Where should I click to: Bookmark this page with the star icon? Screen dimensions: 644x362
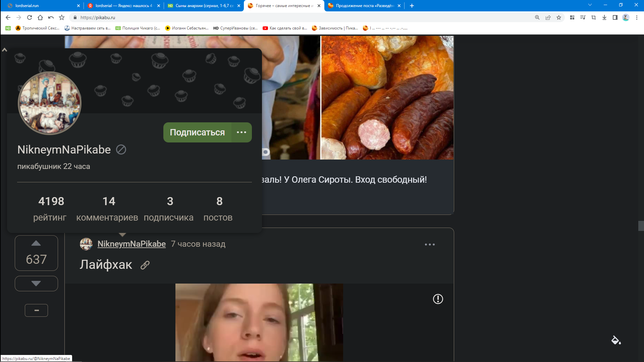(x=559, y=17)
